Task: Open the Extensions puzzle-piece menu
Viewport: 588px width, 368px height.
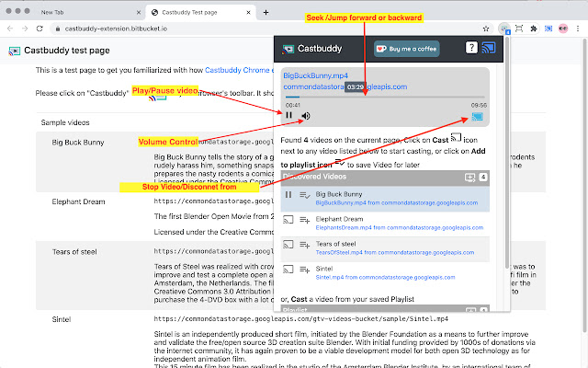Action: click(x=533, y=29)
